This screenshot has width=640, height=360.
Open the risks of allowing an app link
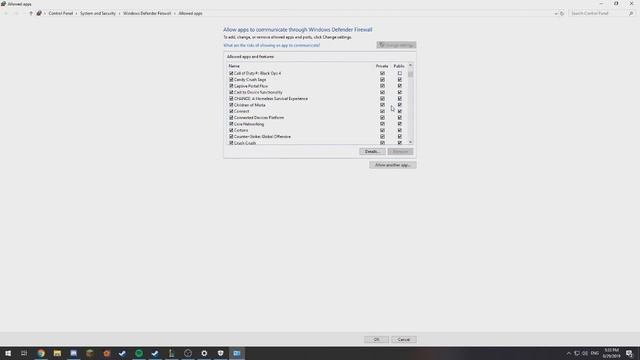point(271,45)
